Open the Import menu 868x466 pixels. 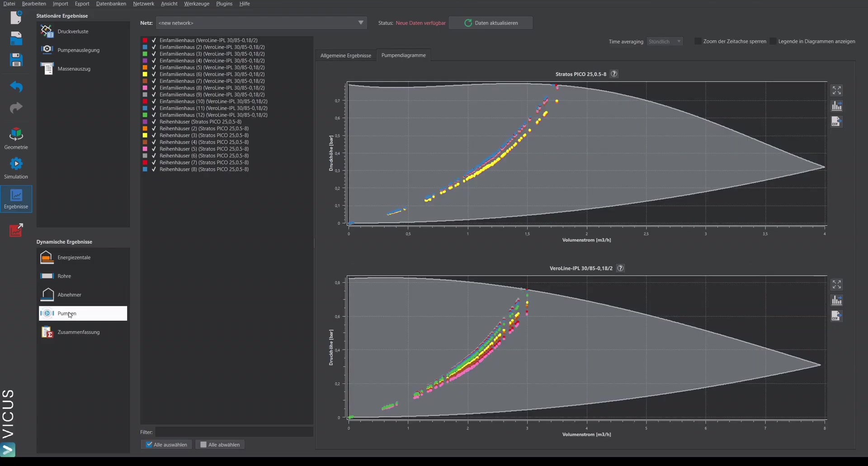(x=61, y=4)
